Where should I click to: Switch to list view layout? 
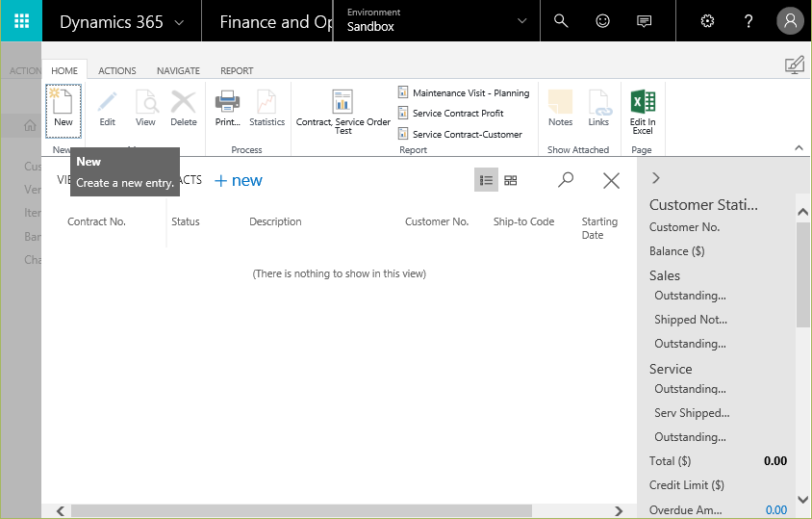coord(486,180)
